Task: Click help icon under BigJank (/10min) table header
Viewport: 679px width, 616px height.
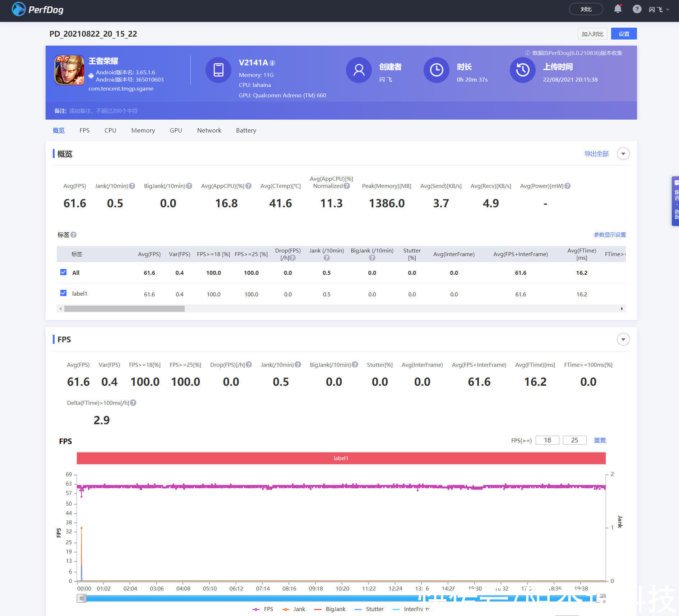Action: [x=372, y=258]
